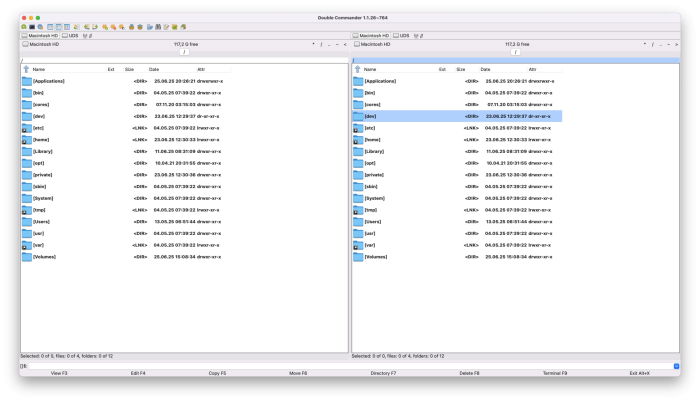The image size is (700, 402).
Task: Select [Users] folder in left panel
Action: [126, 222]
